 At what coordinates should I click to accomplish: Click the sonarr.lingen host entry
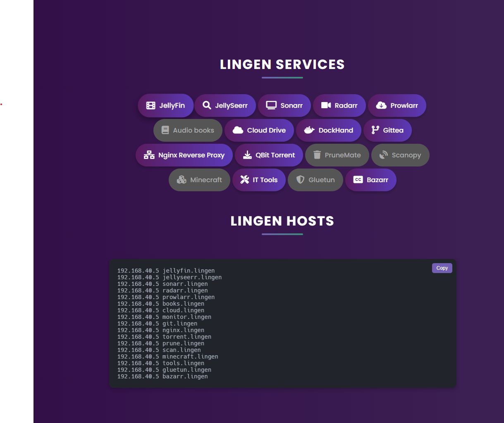pyautogui.click(x=162, y=284)
